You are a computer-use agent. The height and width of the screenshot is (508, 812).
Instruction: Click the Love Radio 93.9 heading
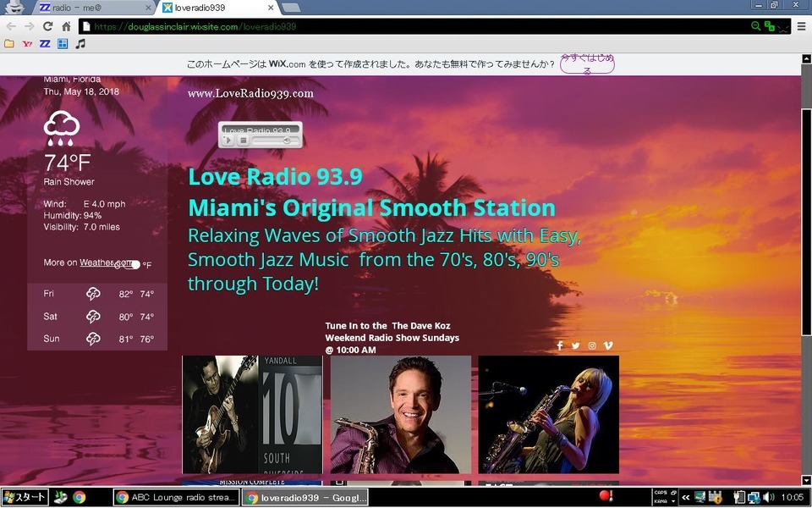click(x=275, y=177)
